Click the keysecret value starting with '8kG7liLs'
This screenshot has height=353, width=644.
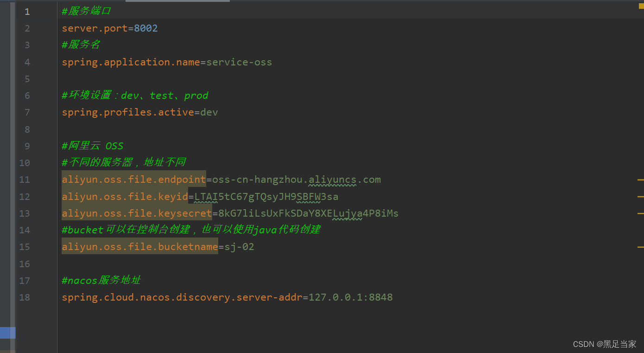(309, 213)
